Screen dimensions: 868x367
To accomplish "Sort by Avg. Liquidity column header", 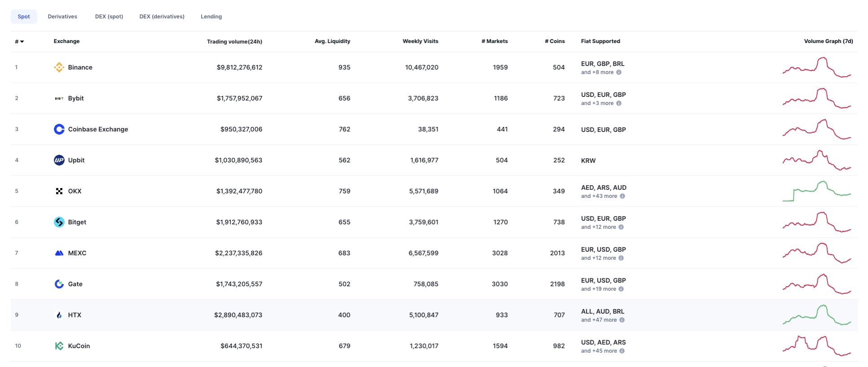I will tap(332, 41).
